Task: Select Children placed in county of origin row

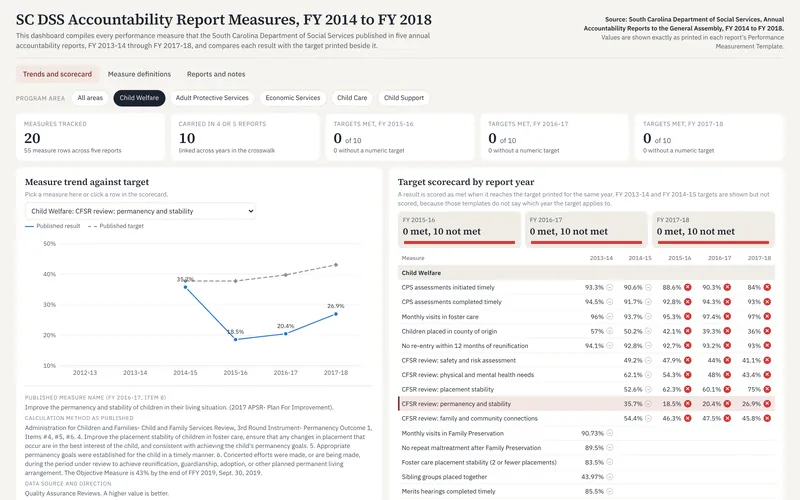Action: [586, 331]
